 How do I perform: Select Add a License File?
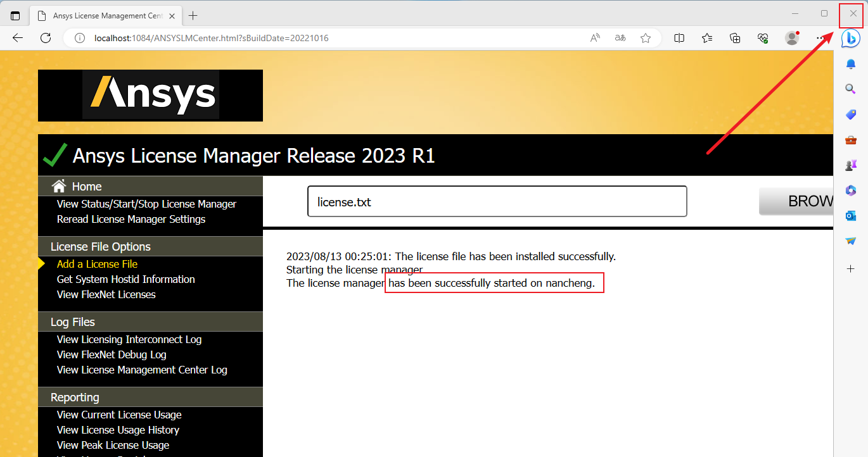click(97, 264)
